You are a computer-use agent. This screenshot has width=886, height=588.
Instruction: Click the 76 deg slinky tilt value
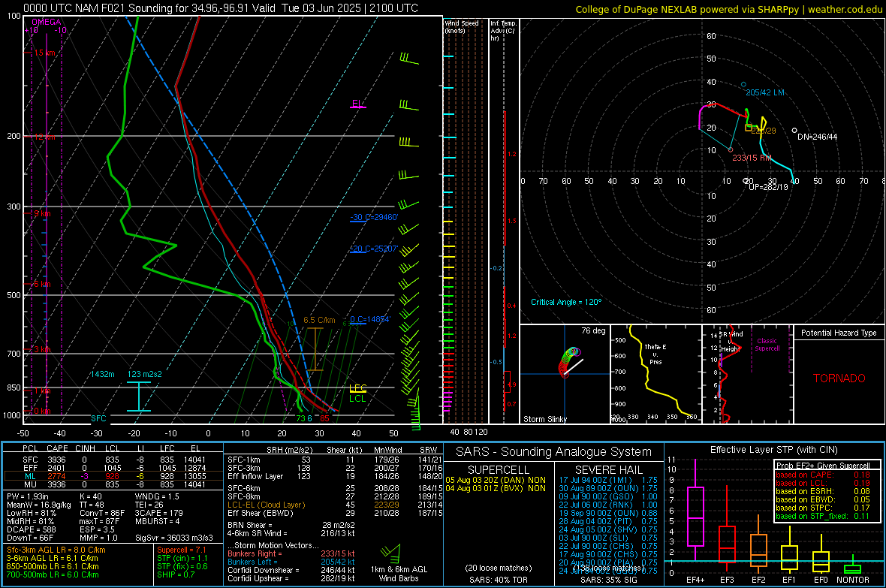coord(593,330)
